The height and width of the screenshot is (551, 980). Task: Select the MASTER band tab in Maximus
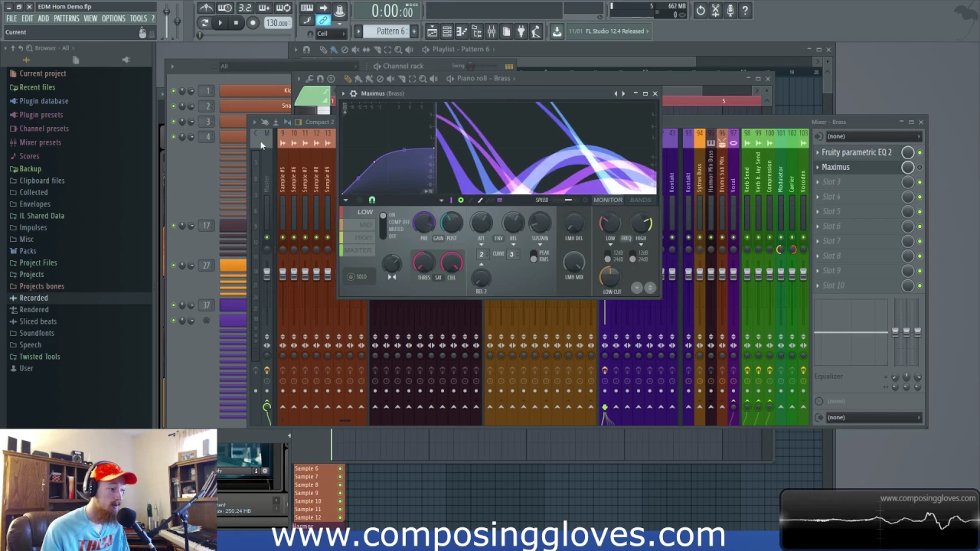358,249
